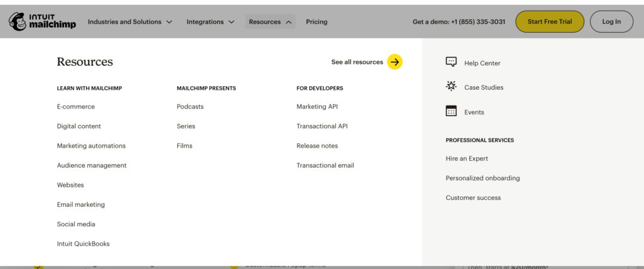Click the Start Free Trial button
The height and width of the screenshot is (269, 644).
(x=550, y=22)
